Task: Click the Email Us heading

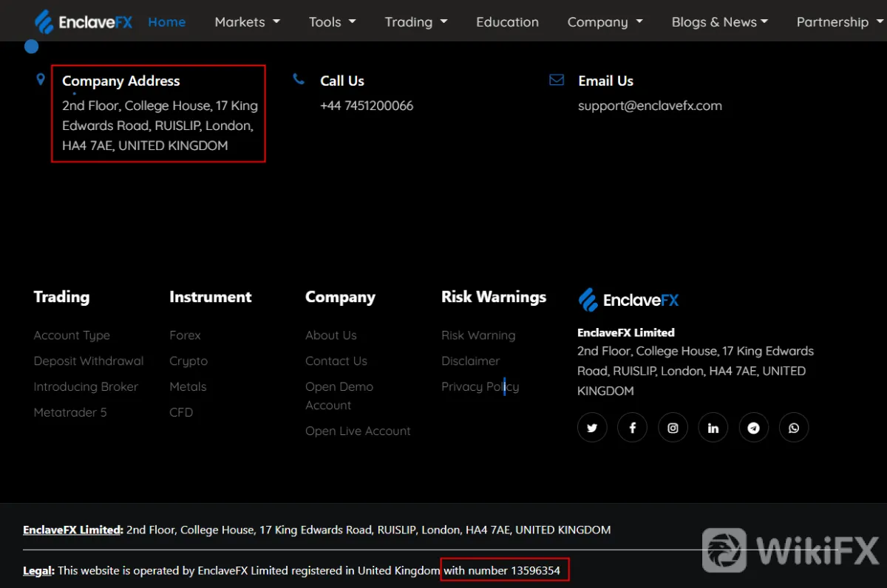Action: 605,81
